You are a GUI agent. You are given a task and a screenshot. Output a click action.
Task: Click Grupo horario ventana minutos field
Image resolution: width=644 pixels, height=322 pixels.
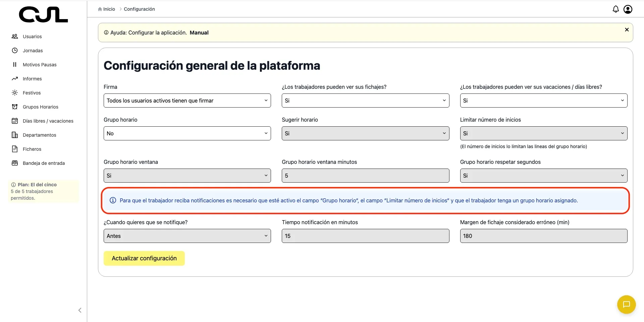[x=365, y=176]
